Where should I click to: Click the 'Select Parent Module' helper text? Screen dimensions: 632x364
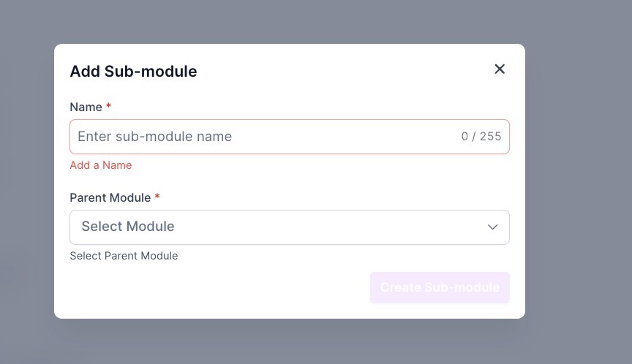124,256
